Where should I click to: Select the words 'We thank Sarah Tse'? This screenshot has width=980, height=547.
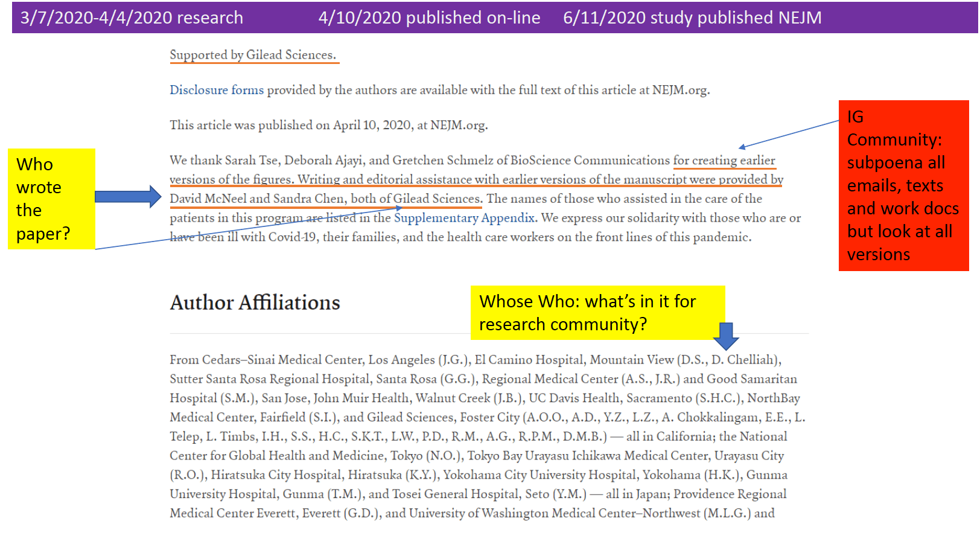[224, 160]
